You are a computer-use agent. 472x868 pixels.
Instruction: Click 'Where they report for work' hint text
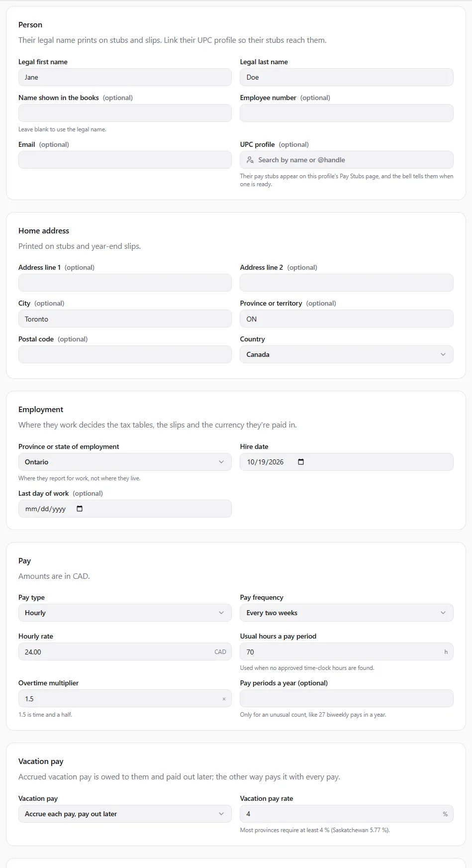point(80,478)
